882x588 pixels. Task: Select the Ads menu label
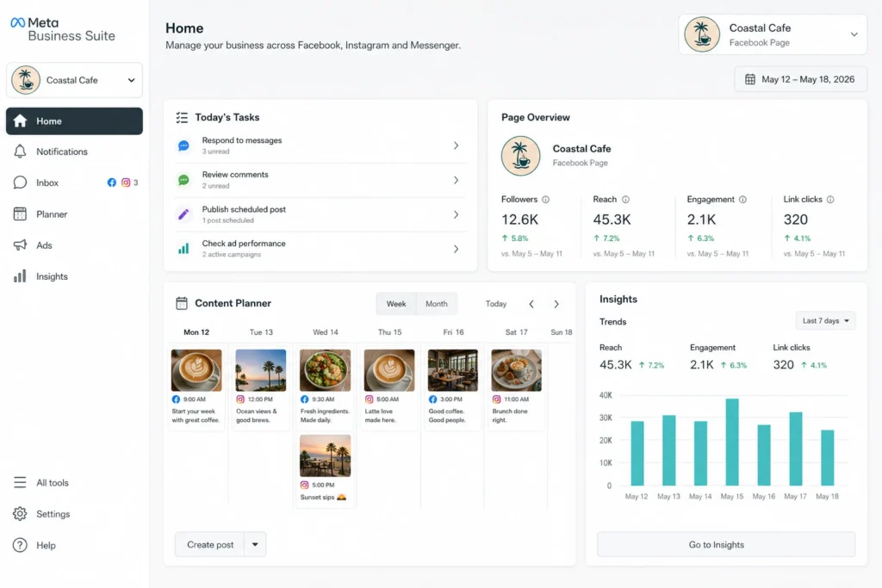pyautogui.click(x=45, y=245)
